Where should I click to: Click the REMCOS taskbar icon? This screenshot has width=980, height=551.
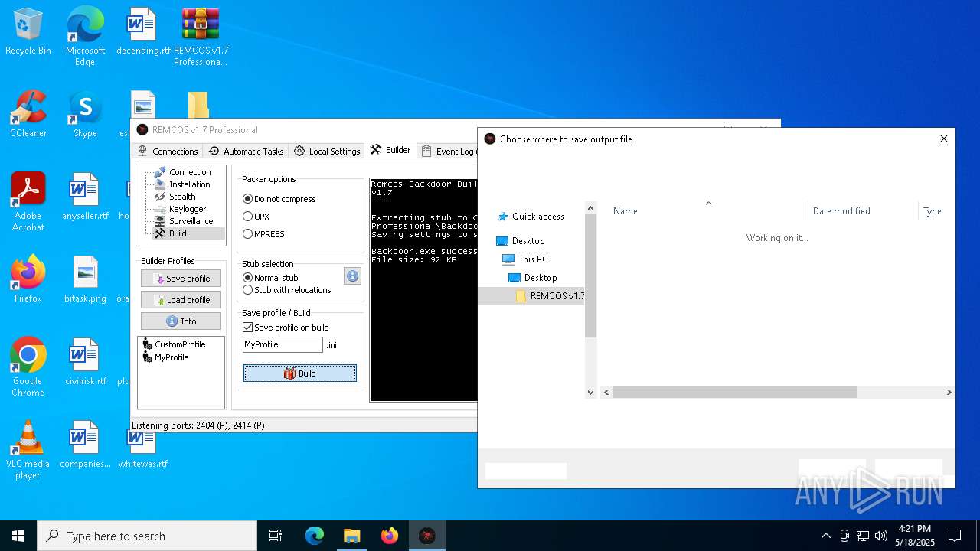coord(426,536)
